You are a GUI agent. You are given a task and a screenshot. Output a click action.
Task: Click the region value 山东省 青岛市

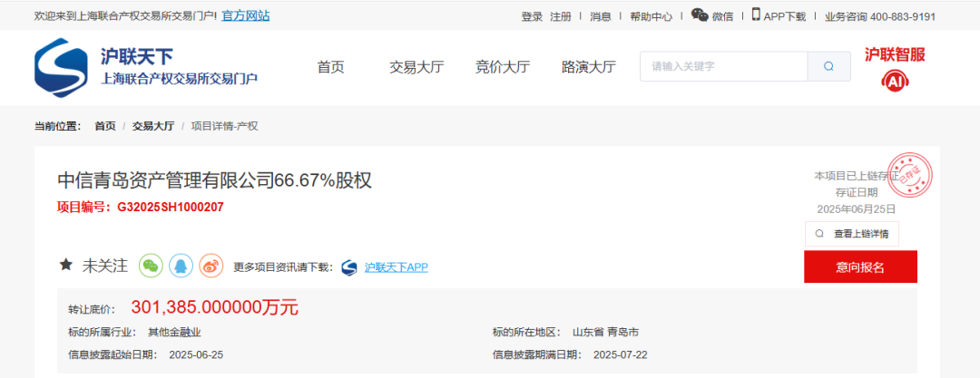pyautogui.click(x=607, y=333)
